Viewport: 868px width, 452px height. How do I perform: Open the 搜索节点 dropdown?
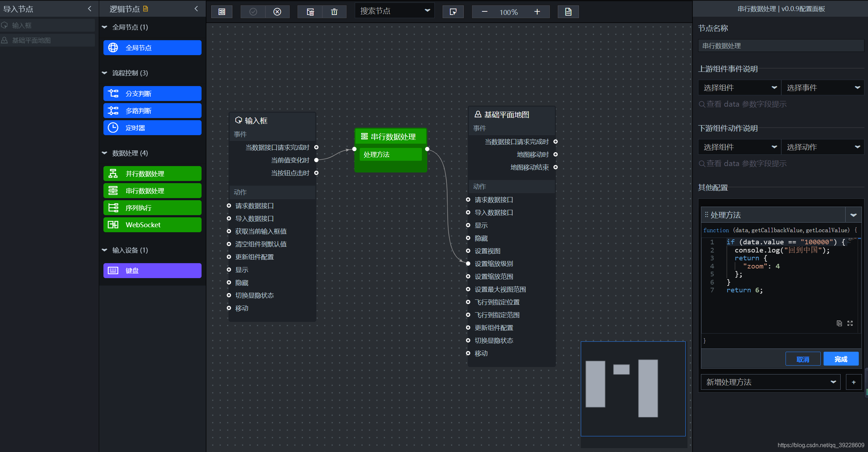coord(395,11)
